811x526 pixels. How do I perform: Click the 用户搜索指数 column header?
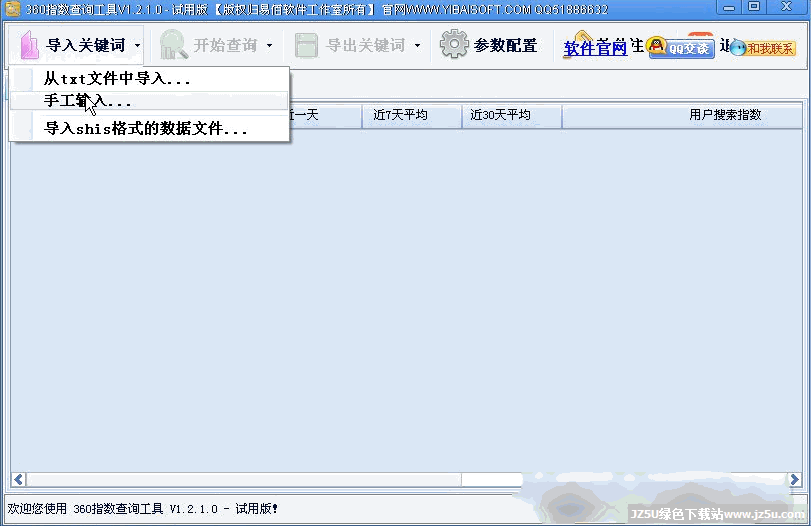pyautogui.click(x=682, y=115)
